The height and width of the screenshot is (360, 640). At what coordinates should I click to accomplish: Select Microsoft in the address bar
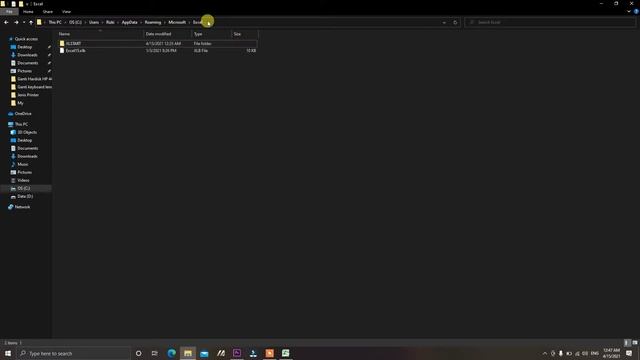pos(177,22)
